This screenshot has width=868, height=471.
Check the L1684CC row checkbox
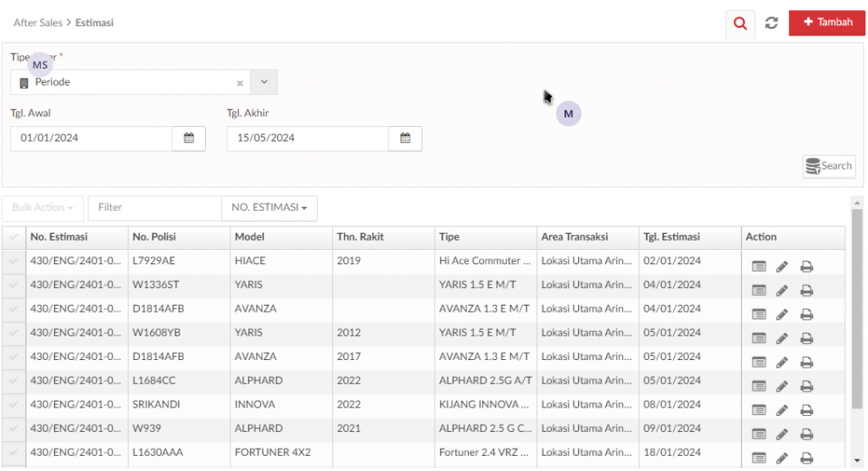pos(14,381)
